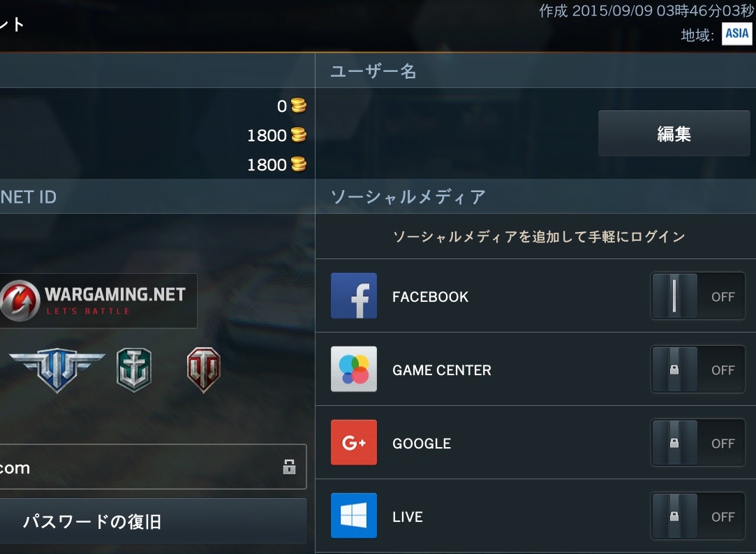Click the Google Plus icon
The width and height of the screenshot is (756, 554).
pyautogui.click(x=353, y=442)
